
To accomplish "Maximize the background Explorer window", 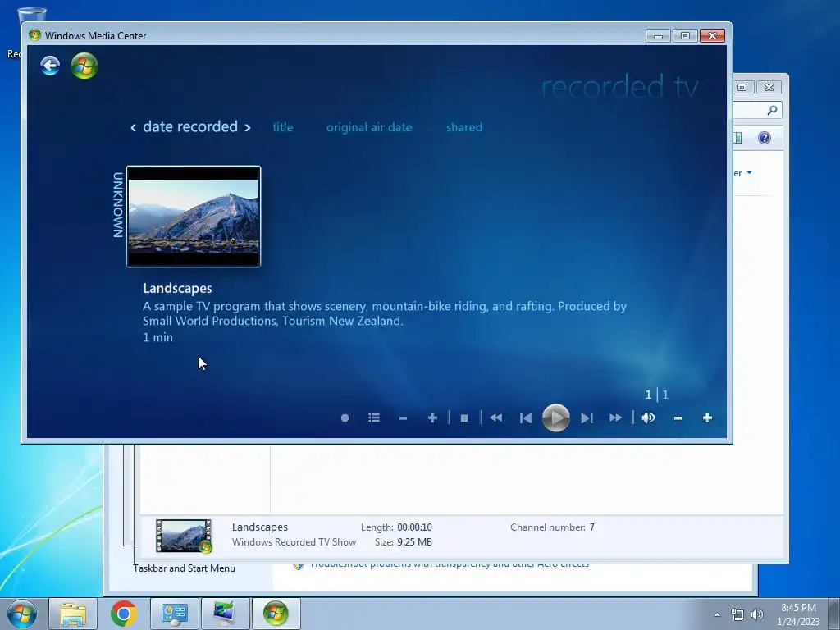I will tap(742, 87).
